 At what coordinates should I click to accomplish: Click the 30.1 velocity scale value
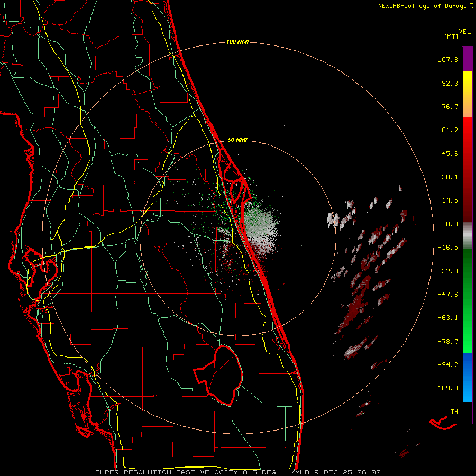450,177
